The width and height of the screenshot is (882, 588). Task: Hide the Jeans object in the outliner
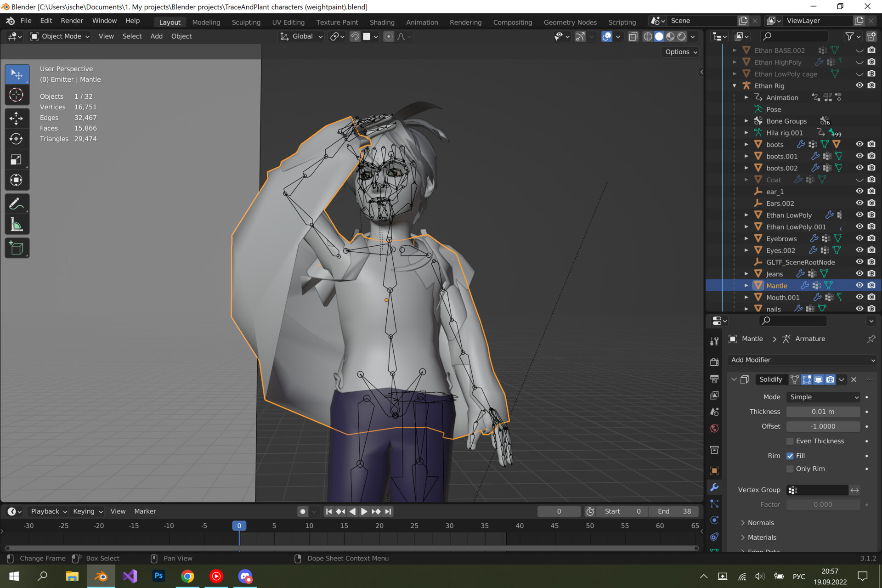(859, 273)
